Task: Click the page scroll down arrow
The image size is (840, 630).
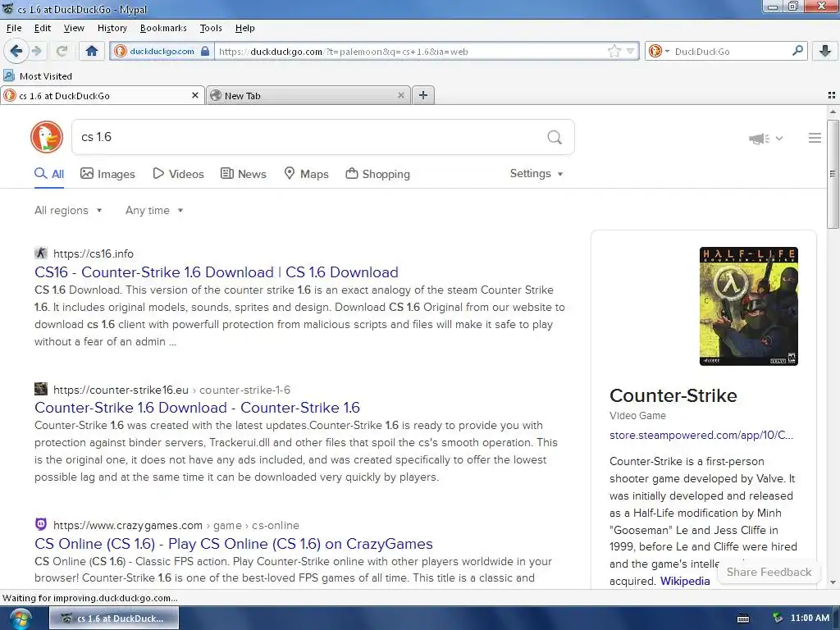Action: click(833, 582)
